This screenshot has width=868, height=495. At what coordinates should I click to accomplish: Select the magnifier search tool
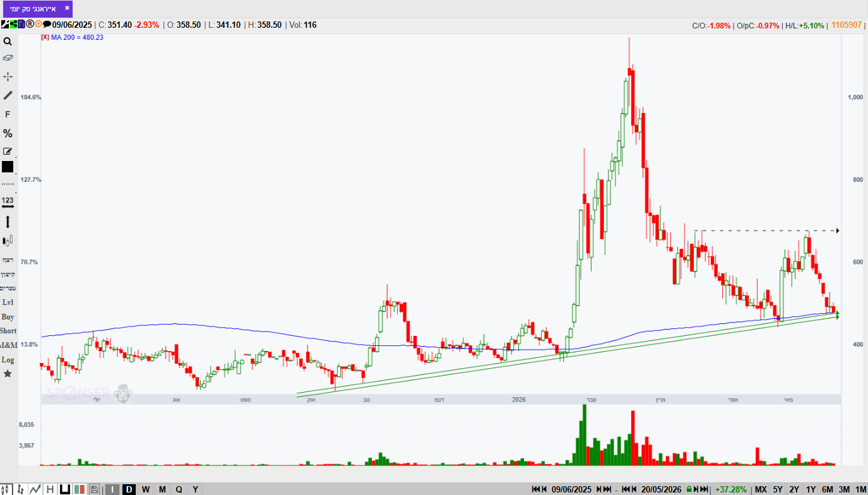point(8,42)
